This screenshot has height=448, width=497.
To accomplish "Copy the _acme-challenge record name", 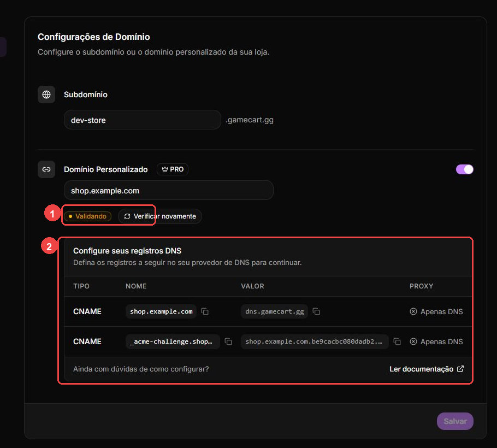I will [228, 341].
